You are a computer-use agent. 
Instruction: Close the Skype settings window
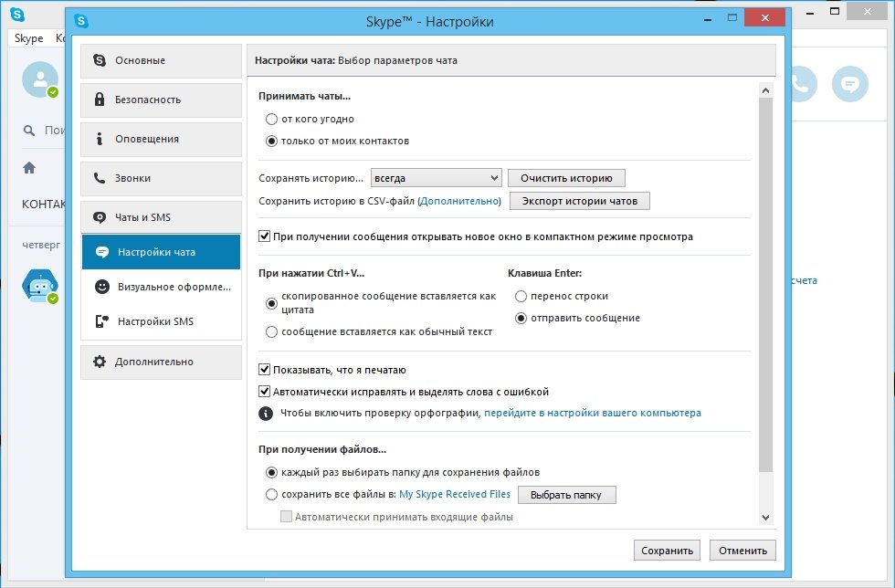tap(765, 17)
